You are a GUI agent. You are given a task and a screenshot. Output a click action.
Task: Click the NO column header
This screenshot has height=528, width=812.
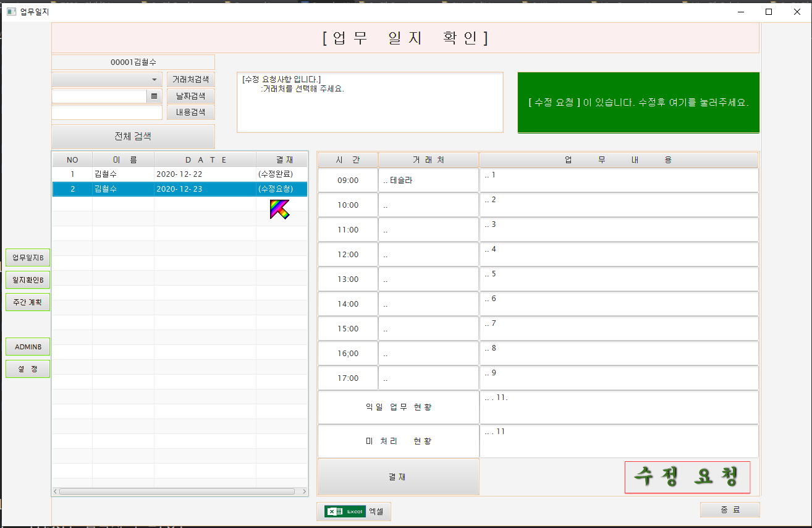point(72,160)
